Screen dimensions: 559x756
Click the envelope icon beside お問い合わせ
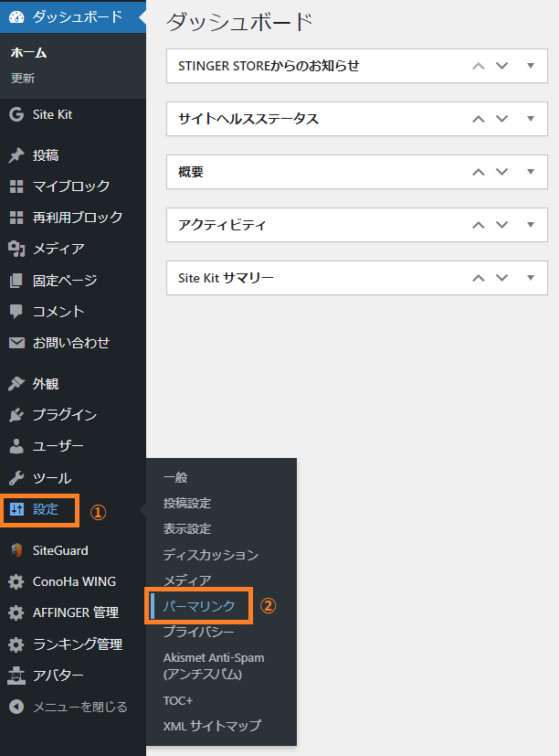pyautogui.click(x=16, y=343)
